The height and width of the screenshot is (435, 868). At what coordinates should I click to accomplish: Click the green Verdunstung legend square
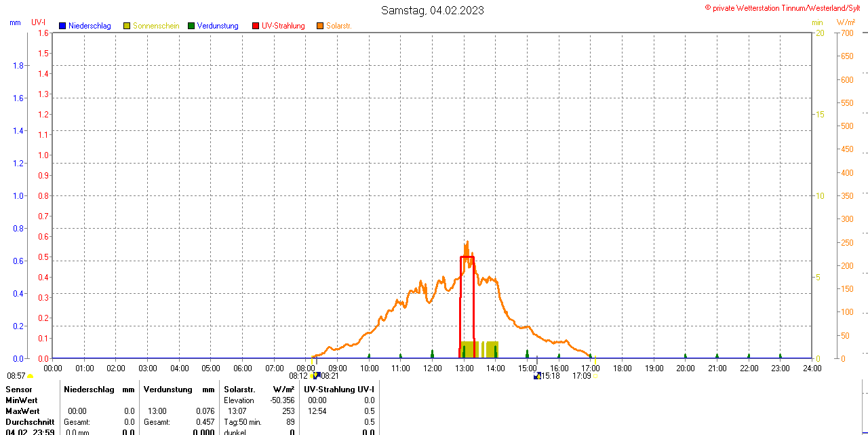[191, 26]
